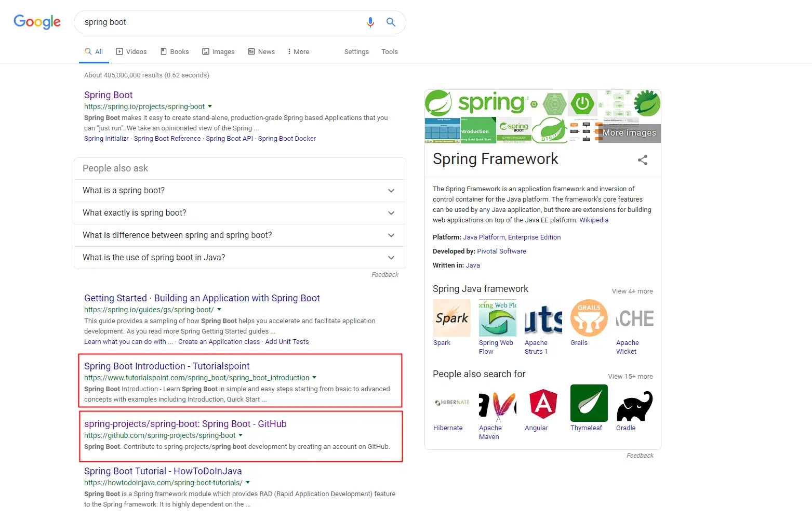Switch to the Videos tab
The width and height of the screenshot is (812, 519).
[131, 51]
